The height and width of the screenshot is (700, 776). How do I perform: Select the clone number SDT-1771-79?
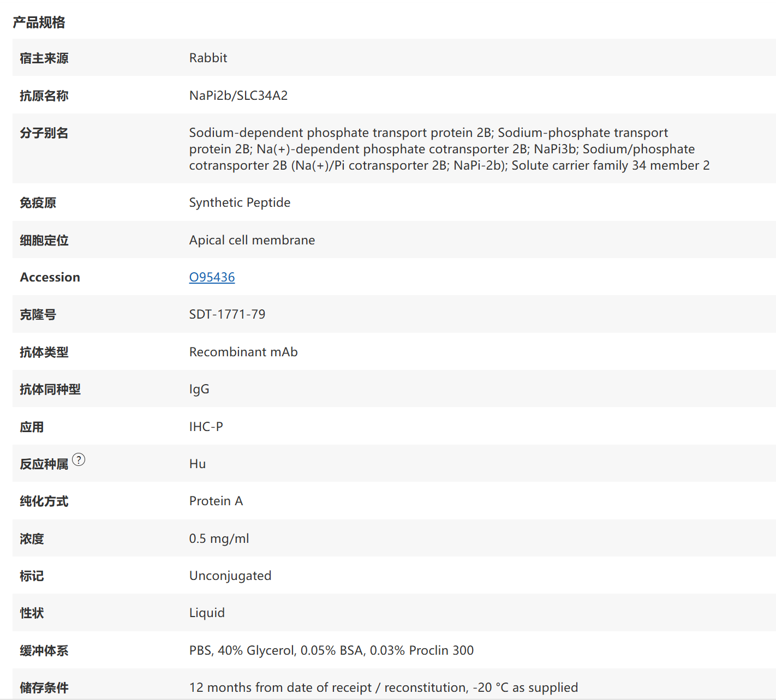coord(227,314)
